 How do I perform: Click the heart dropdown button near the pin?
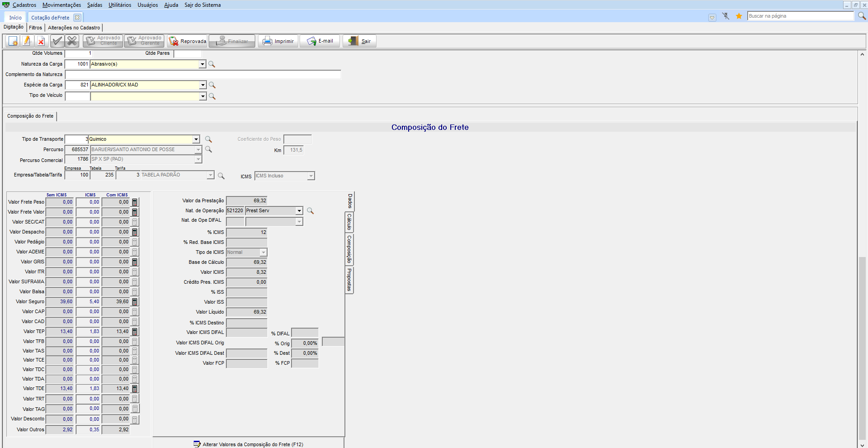coord(712,17)
